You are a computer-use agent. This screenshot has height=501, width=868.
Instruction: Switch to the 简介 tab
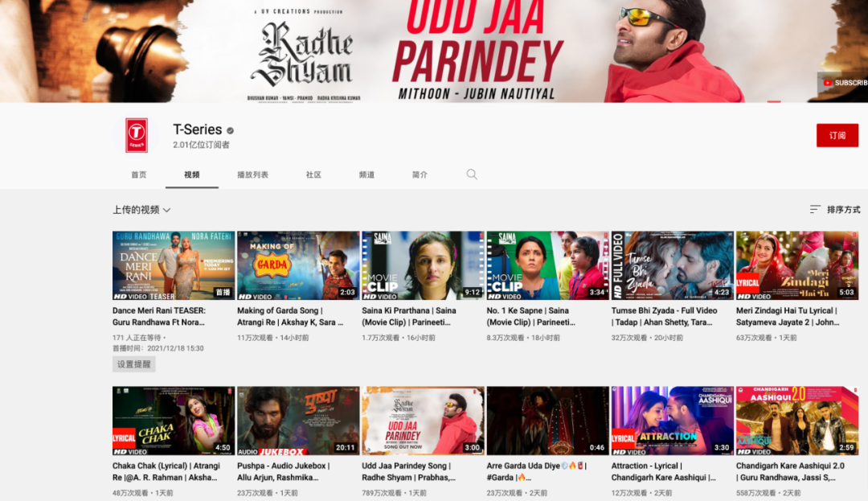(420, 175)
